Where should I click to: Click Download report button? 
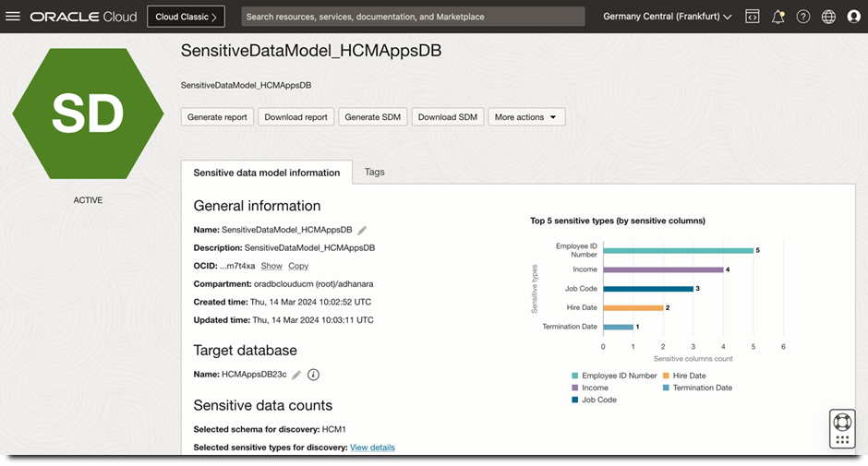[x=295, y=117]
